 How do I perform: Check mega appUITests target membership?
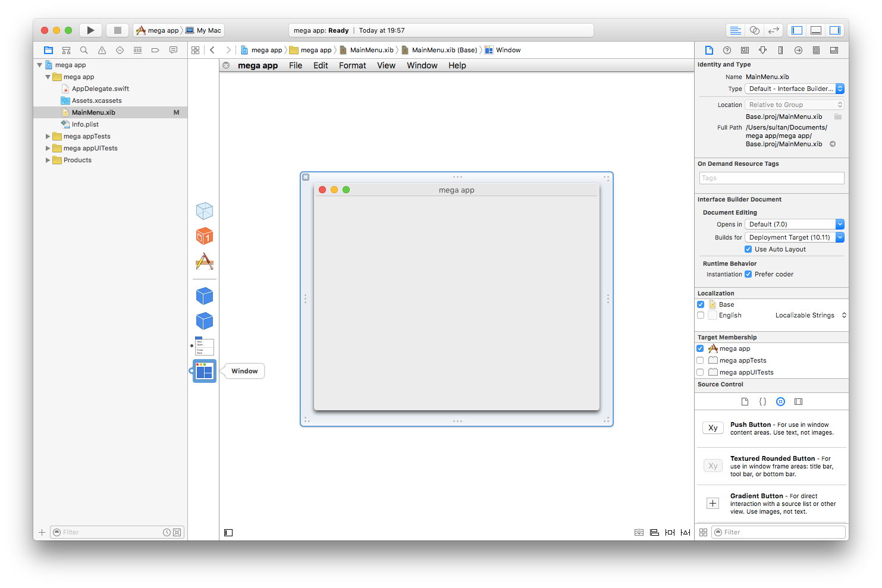(x=700, y=372)
